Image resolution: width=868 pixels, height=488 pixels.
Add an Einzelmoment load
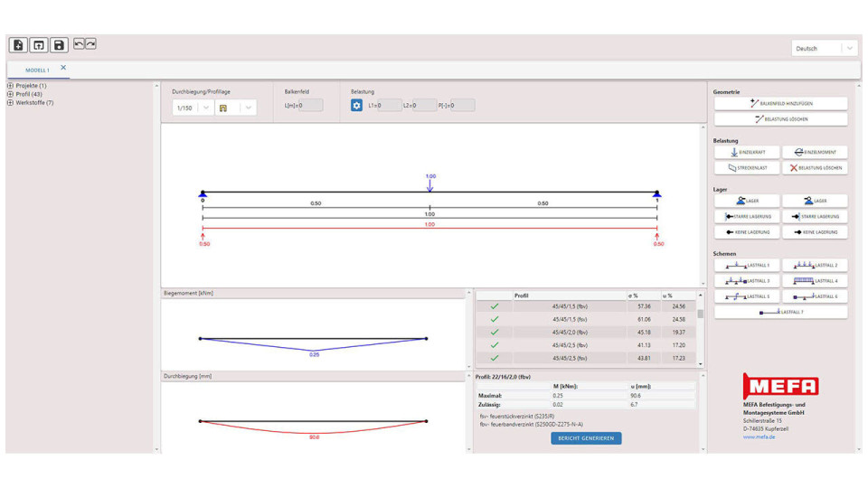[815, 153]
